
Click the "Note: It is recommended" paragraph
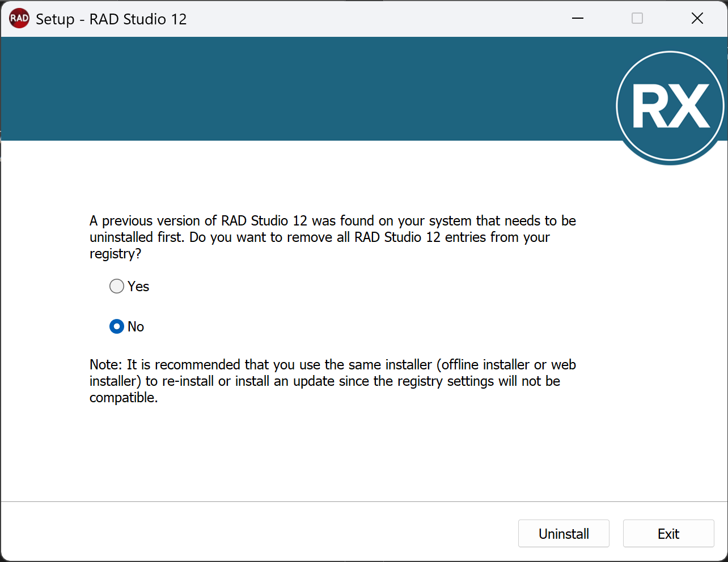click(332, 365)
